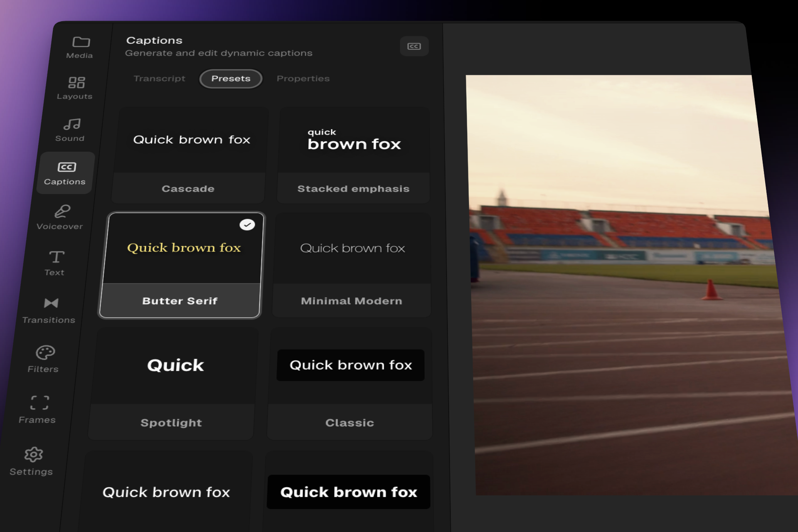
Task: Choose the Stacked emphasis caption preset
Action: click(x=353, y=155)
